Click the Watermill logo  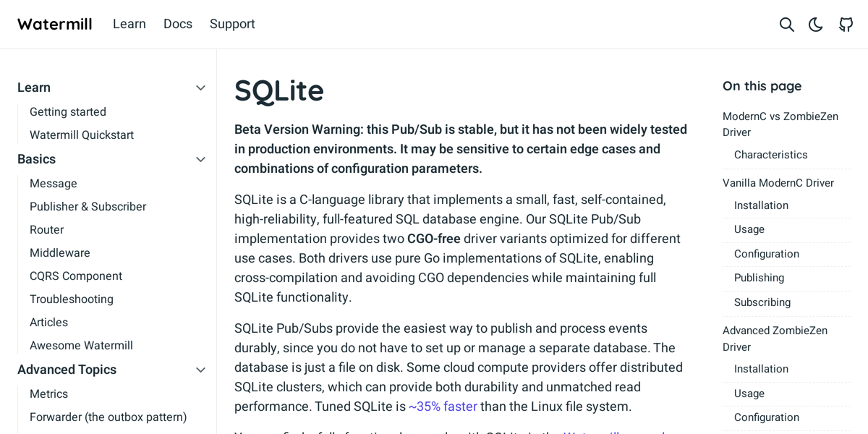(x=54, y=24)
